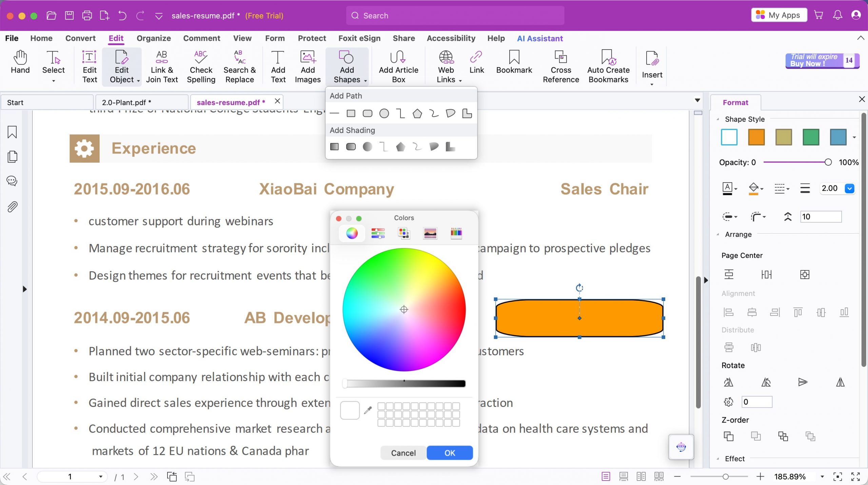Open the Protect ribbon tab
Image resolution: width=868 pixels, height=485 pixels.
[312, 38]
